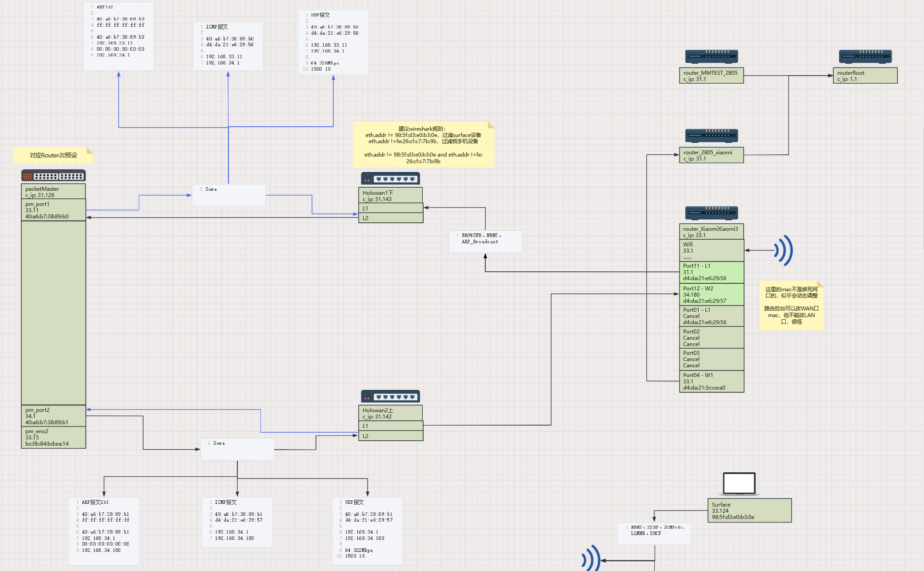Screen dimensions: 924x571
Task: Click the routerRoot router icon
Action: click(x=865, y=56)
